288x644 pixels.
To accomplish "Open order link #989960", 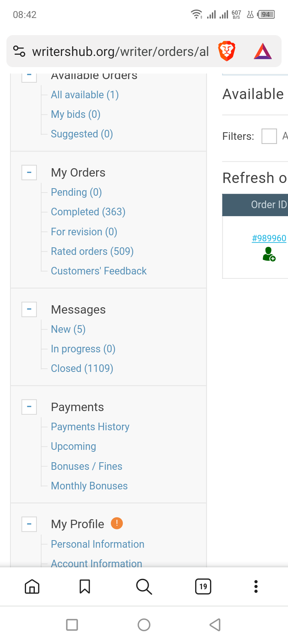I will (x=269, y=238).
